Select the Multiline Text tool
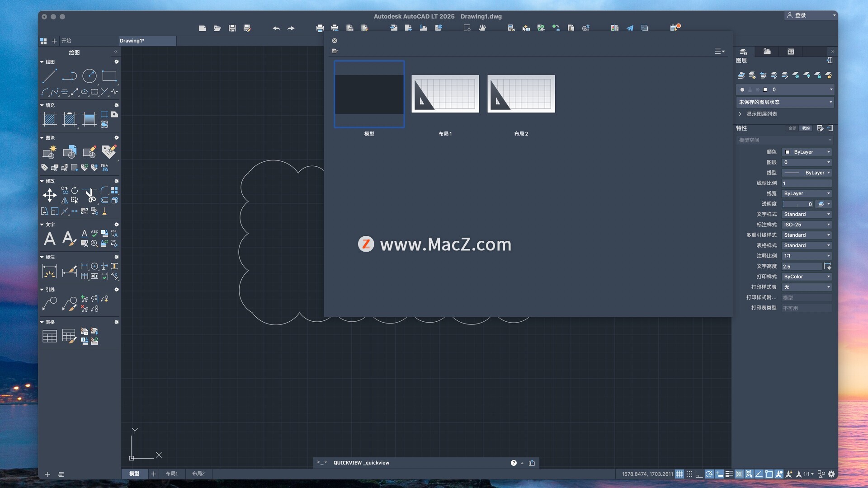Screen dimensions: 868x488 [49, 238]
